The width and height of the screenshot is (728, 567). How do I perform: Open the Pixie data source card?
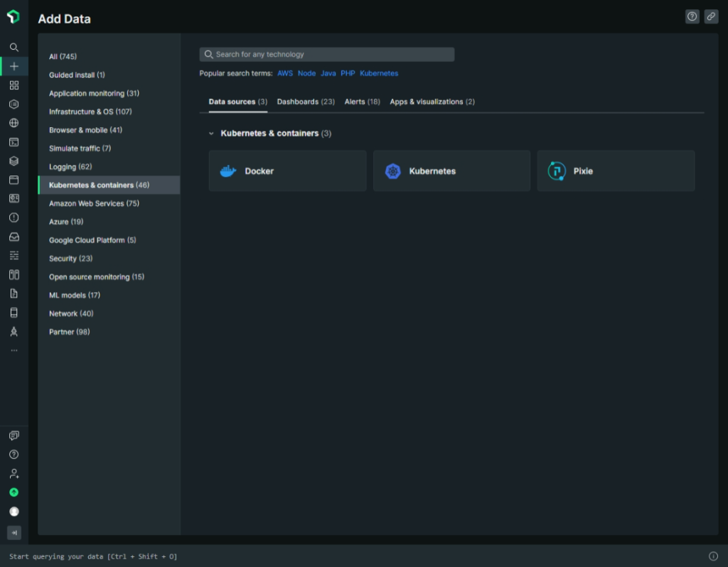[616, 171]
